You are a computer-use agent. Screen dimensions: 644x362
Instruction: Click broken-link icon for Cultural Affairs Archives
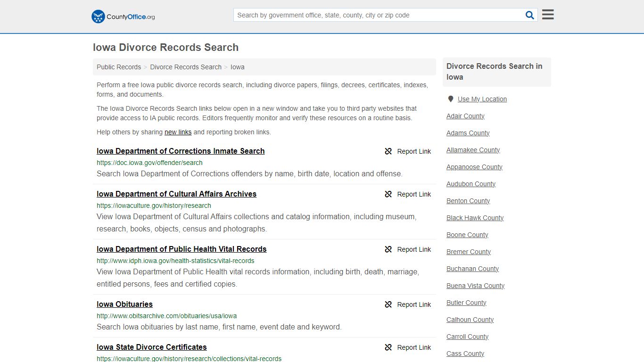coord(388,194)
